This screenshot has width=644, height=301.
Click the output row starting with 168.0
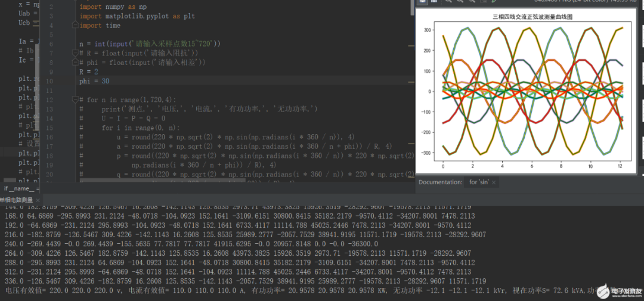pyautogui.click(x=240, y=216)
